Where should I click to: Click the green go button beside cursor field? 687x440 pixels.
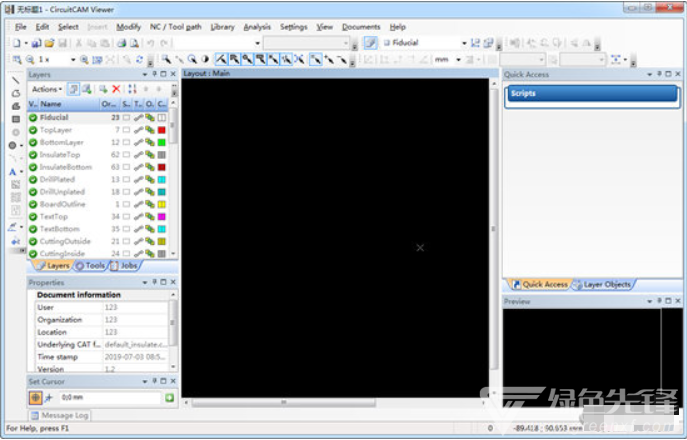169,398
